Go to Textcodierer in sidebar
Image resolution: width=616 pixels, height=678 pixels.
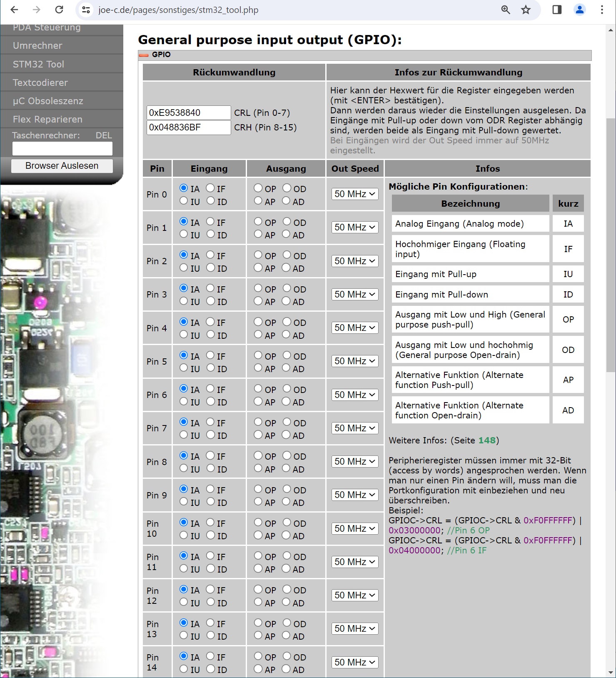coord(40,83)
